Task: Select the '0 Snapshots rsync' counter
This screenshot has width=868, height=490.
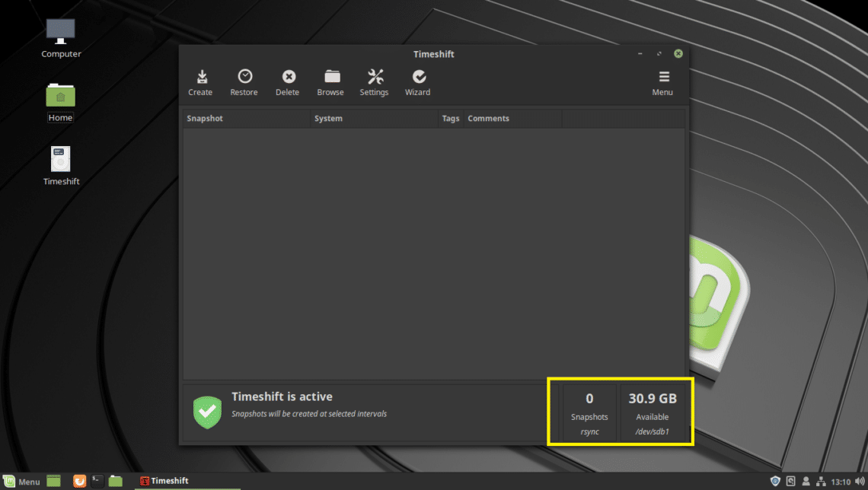Action: [589, 413]
